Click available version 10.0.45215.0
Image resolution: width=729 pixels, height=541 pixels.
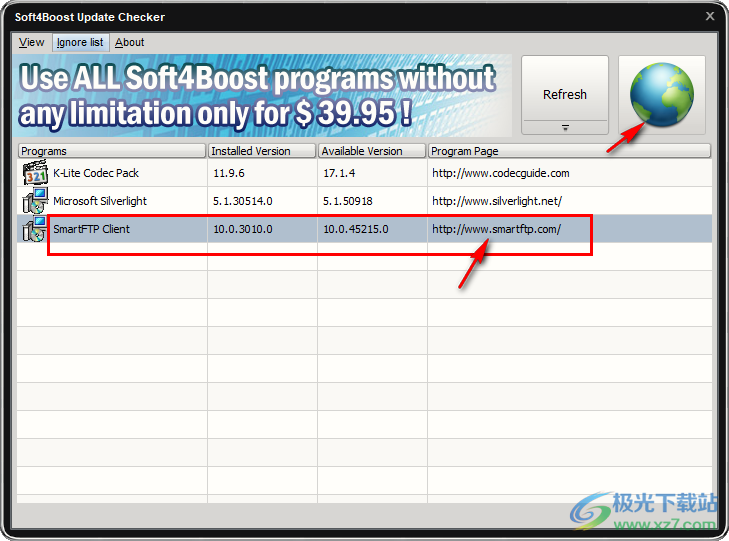click(x=356, y=229)
